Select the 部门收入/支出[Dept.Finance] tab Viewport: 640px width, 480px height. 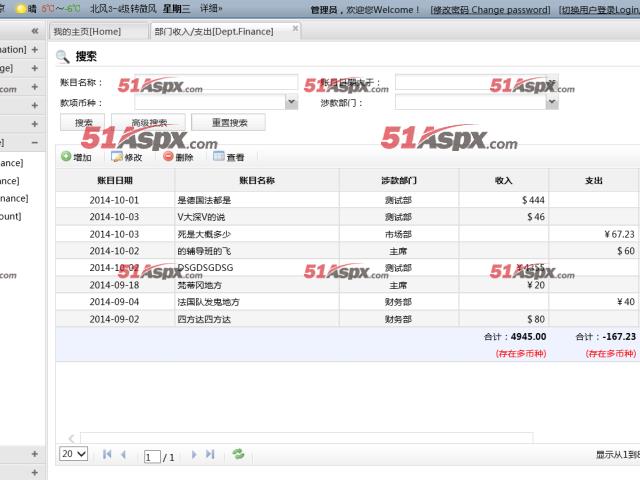click(201, 32)
